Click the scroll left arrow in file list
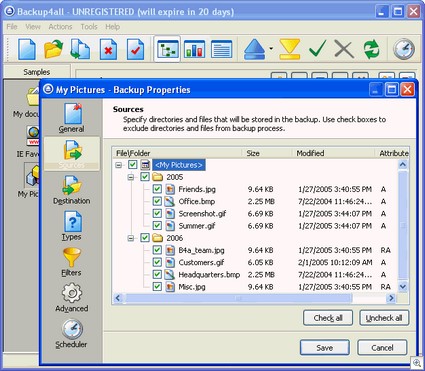Image resolution: width=425 pixels, height=371 pixels. point(118,298)
